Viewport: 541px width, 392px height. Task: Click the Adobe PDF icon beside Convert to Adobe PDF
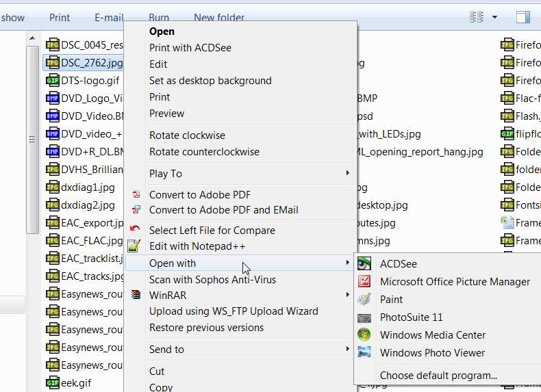tap(136, 194)
